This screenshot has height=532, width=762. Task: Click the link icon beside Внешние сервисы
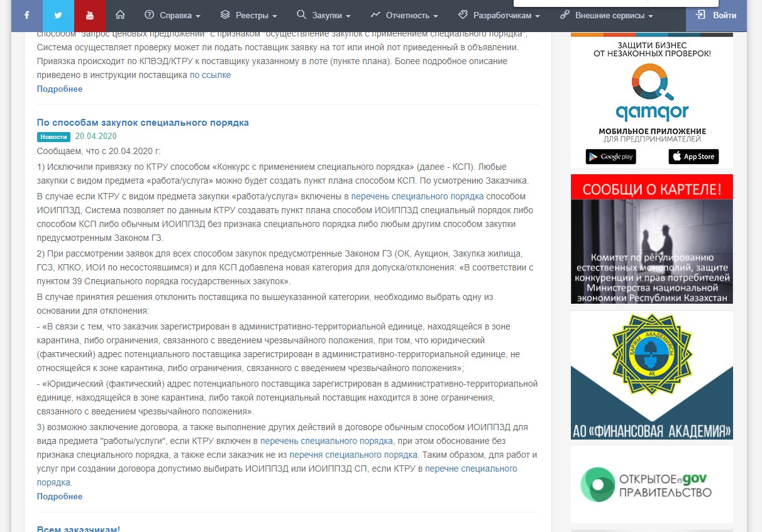(x=565, y=15)
